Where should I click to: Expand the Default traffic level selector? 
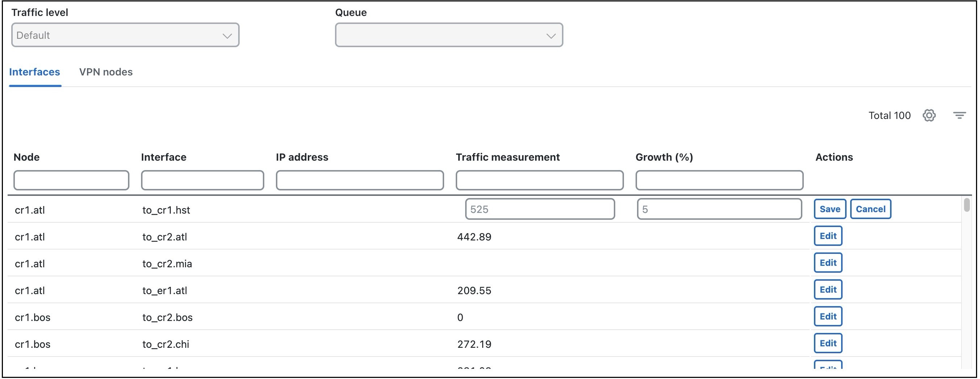(x=125, y=35)
